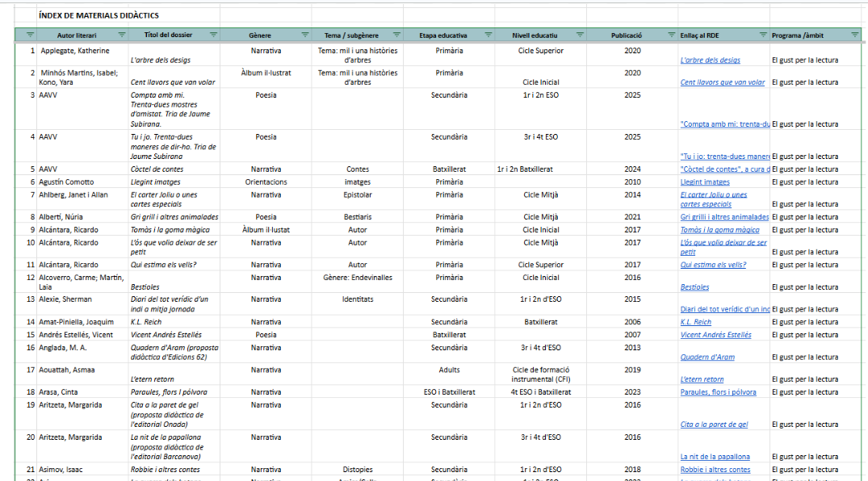Follow the "Quadern d'Aram" link
Viewport: 868px width, 481px height.
click(x=707, y=358)
